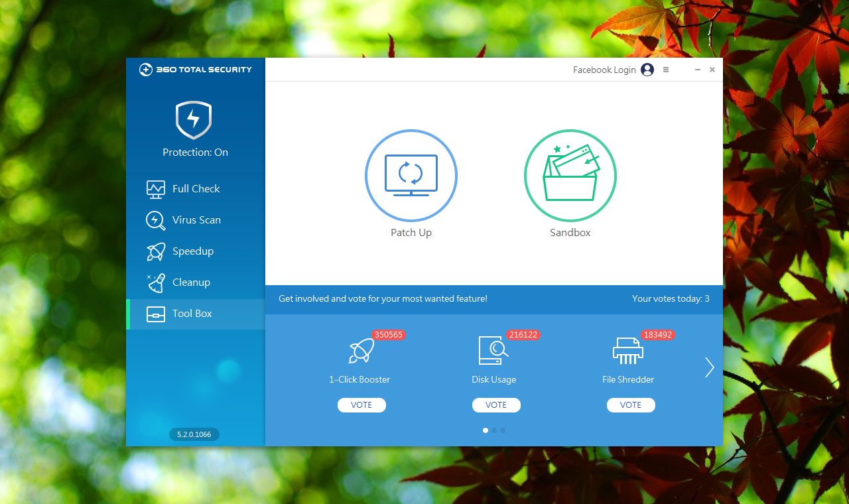Screen dimensions: 849x504
Task: Vote for File Shredder
Action: click(631, 405)
